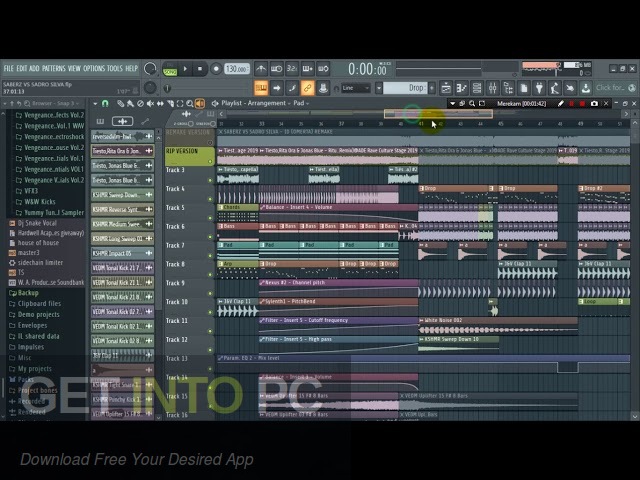Add new pattern with plus button
640x480 pixels.
(x=432, y=88)
